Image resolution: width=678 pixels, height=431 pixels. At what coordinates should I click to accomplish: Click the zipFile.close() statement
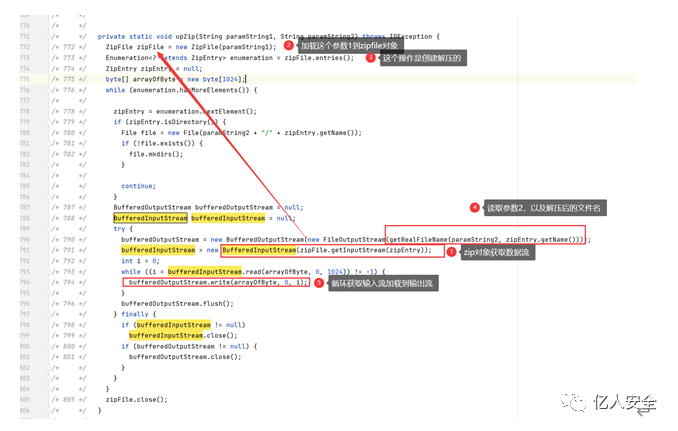(136, 399)
